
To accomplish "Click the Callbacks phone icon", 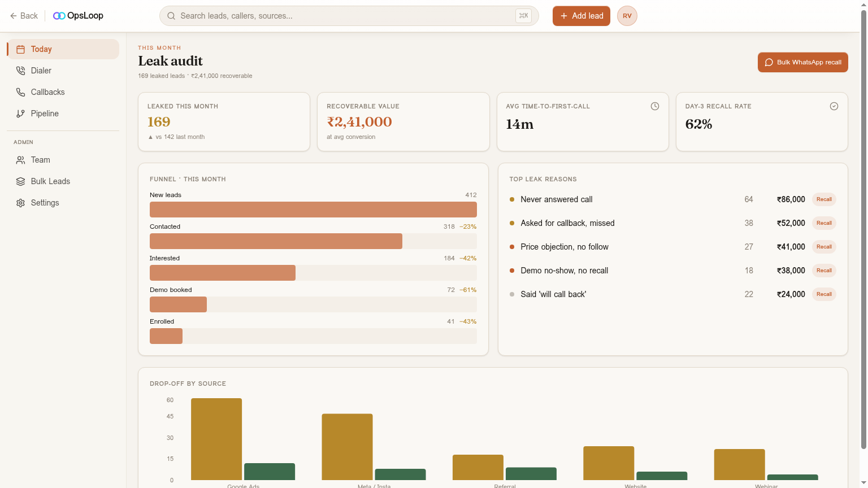I will [21, 92].
